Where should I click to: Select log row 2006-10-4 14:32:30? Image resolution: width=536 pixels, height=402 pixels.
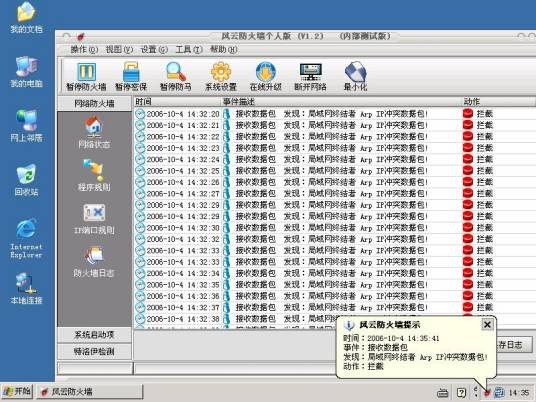pos(334,228)
